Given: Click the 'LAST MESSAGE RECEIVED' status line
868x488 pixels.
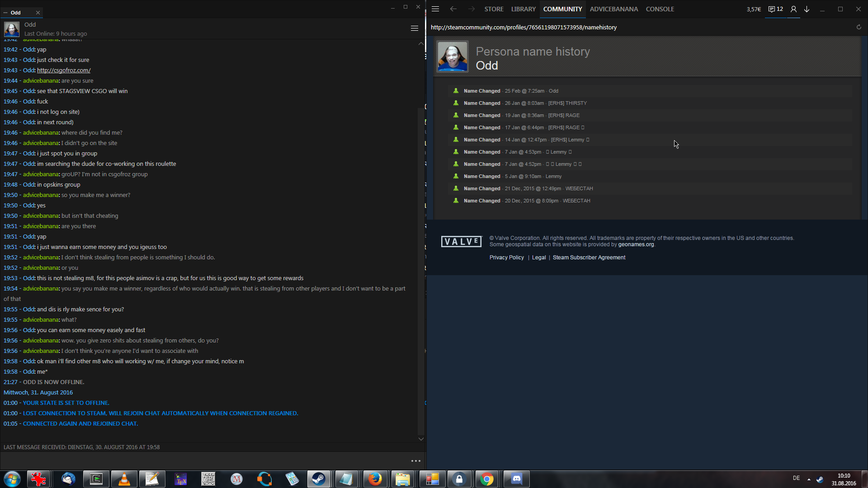Looking at the screenshot, I should point(81,447).
